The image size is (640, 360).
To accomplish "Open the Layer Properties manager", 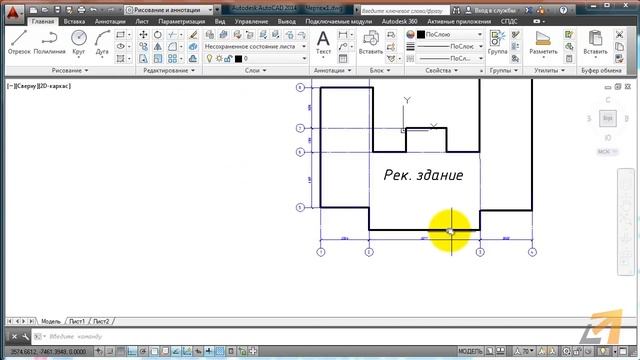I will [209, 35].
